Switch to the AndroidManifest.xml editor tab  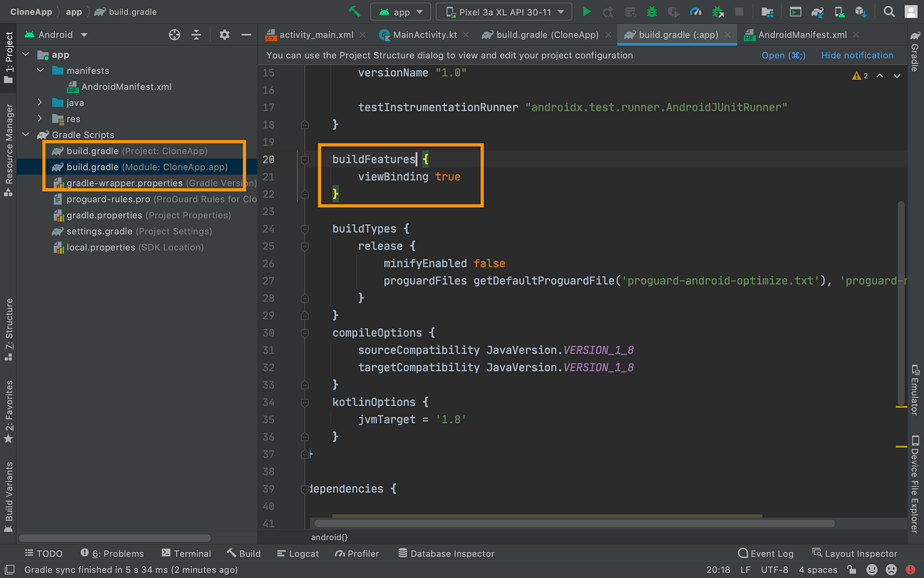pyautogui.click(x=802, y=35)
